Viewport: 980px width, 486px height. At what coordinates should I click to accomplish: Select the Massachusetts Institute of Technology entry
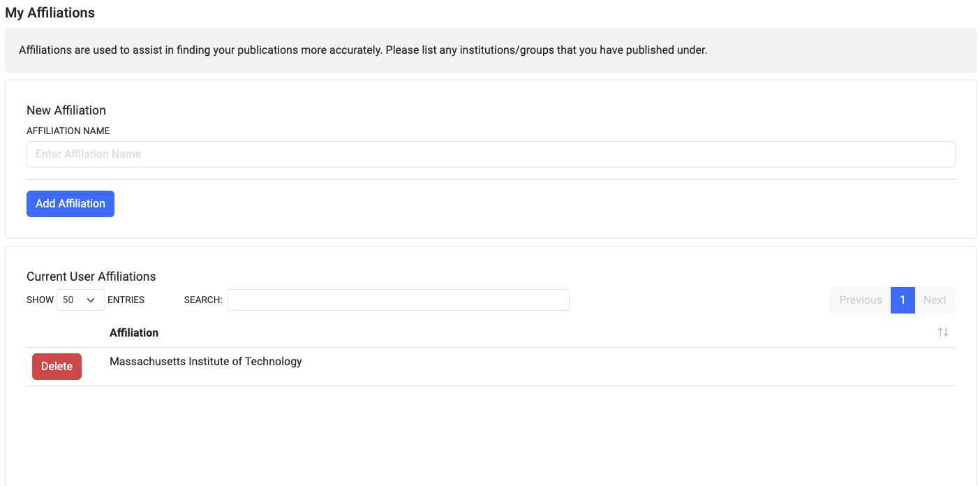coord(206,362)
